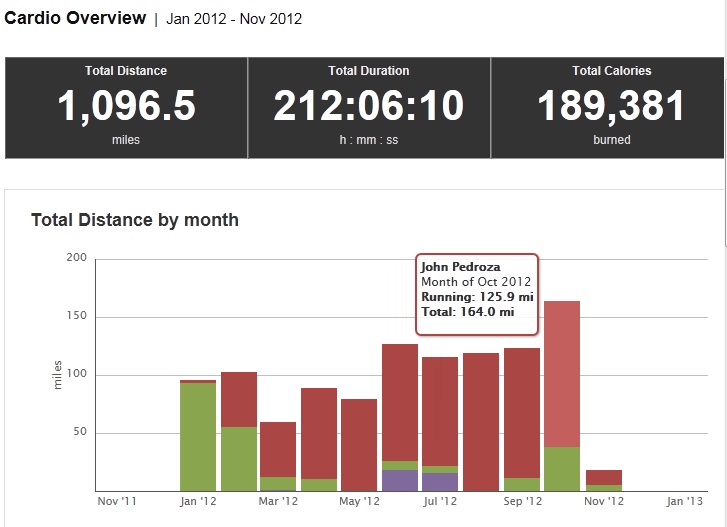The image size is (727, 527).
Task: Select the August 2012 red bar
Action: click(481, 422)
